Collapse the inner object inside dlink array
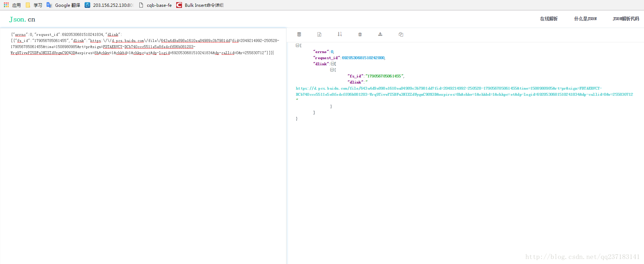This screenshot has width=644, height=264. (332, 70)
